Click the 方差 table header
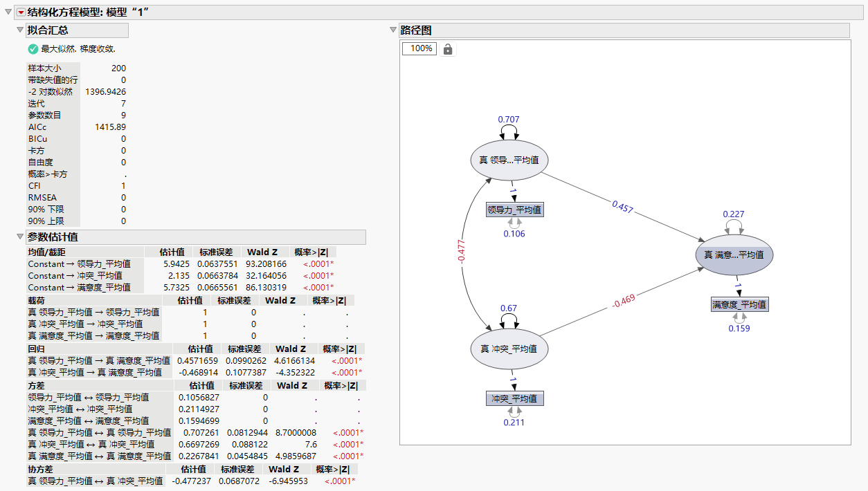 (37, 386)
